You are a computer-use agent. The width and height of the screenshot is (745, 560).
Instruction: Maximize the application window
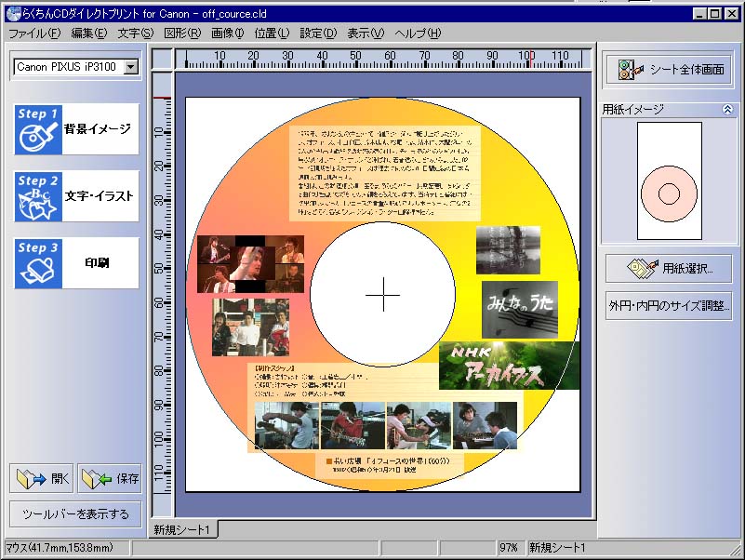(714, 14)
